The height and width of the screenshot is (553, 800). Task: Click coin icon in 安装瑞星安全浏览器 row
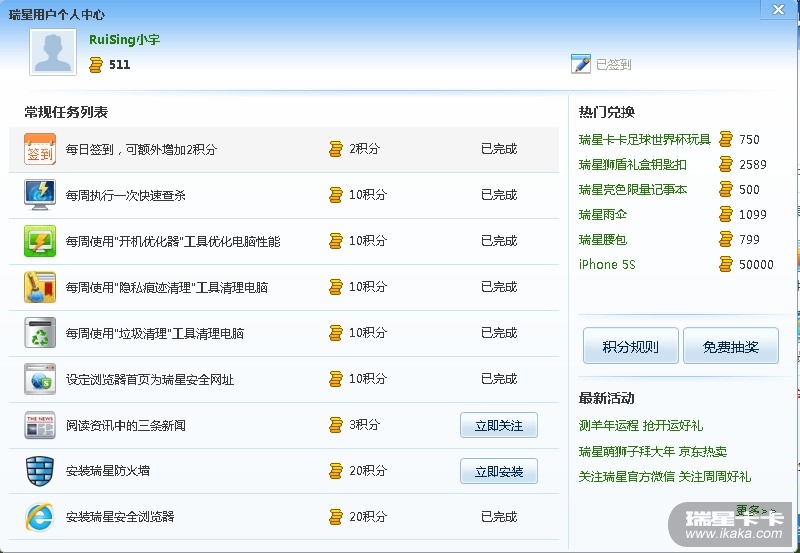point(336,517)
